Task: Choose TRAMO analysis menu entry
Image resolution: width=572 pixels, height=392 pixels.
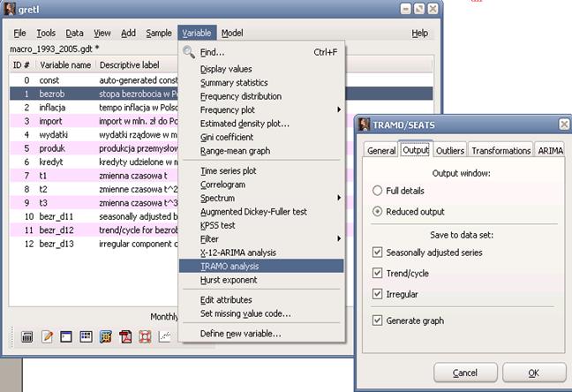Action: click(261, 266)
